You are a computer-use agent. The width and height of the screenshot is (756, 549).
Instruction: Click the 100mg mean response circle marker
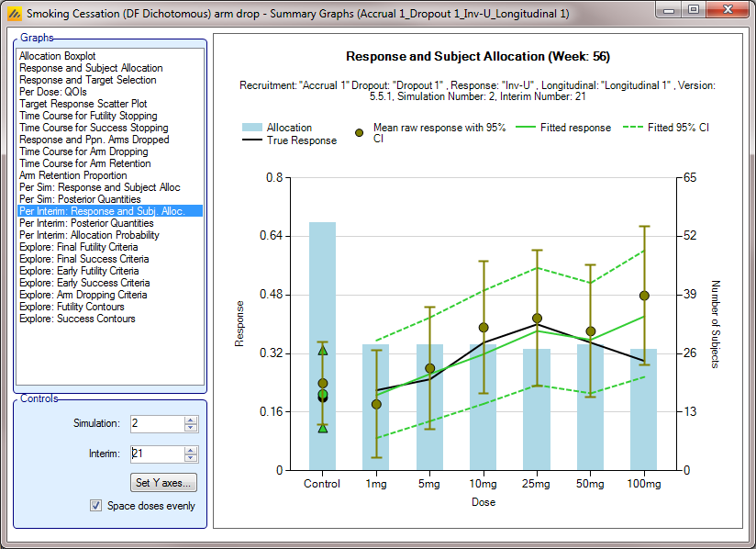[644, 296]
